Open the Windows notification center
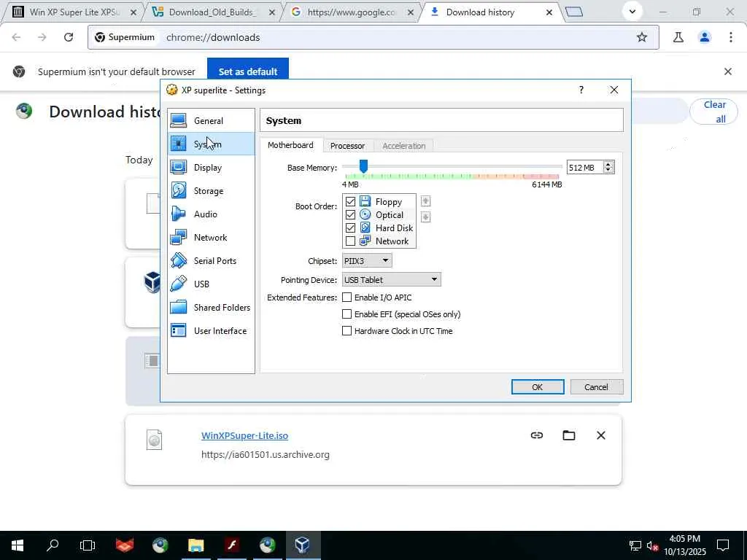The image size is (747, 560). point(723,545)
